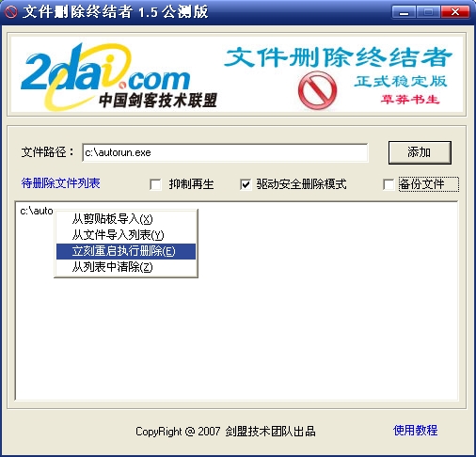This screenshot has width=476, height=457.
Task: Focus the 文件路径 input field
Action: (x=225, y=152)
